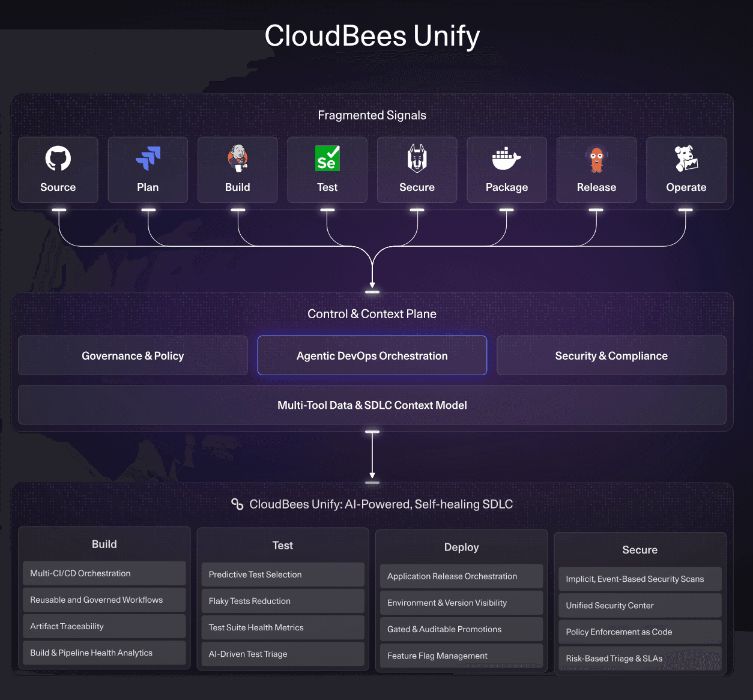Screen dimensions: 753x700
Task: Click the Deploy column header
Action: pyautogui.click(x=462, y=548)
